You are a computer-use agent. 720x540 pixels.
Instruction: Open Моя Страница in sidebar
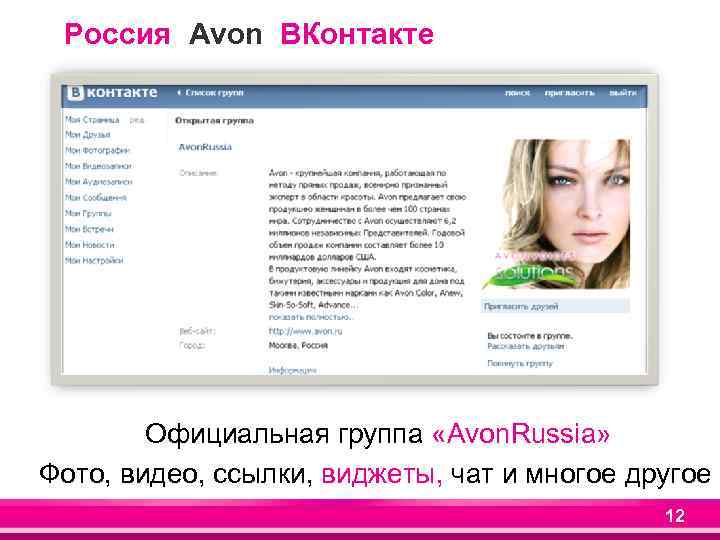tap(92, 120)
